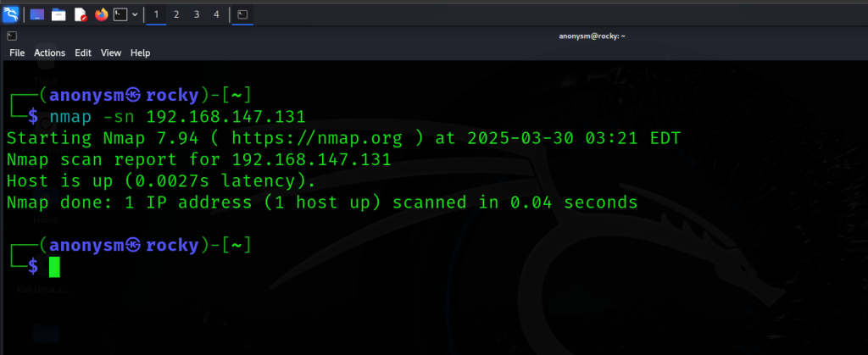Click 'Nmap scan report for 192.168.147.131' line
The width and height of the screenshot is (868, 355).
coord(198,160)
